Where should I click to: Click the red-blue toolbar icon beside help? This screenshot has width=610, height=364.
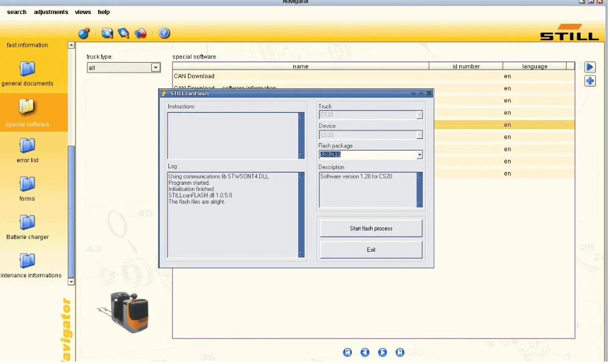[140, 33]
